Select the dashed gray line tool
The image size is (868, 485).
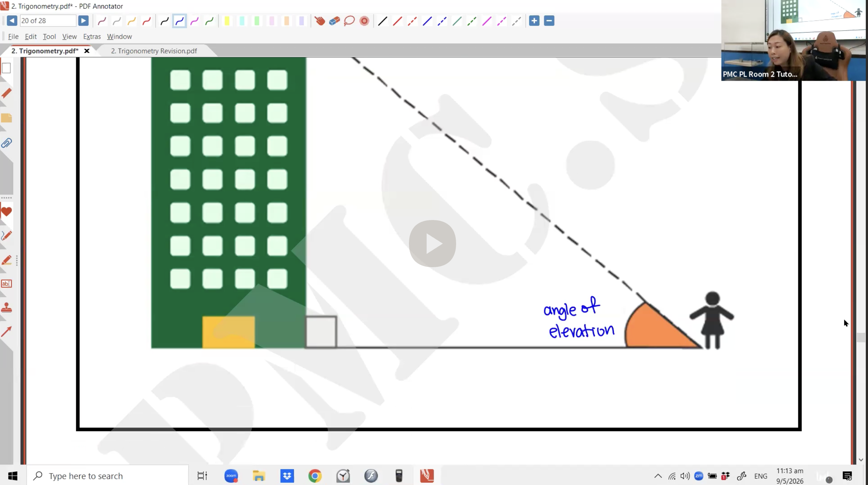pyautogui.click(x=517, y=21)
